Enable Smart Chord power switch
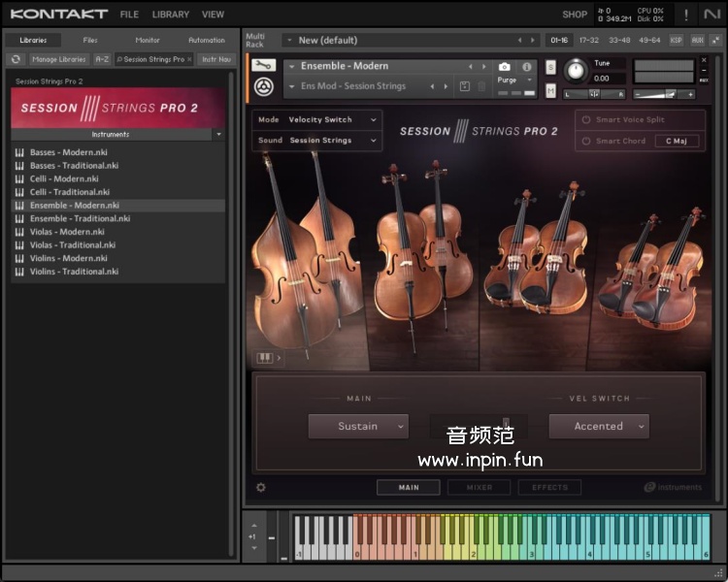Screen dimensions: 728x582 click(586, 141)
